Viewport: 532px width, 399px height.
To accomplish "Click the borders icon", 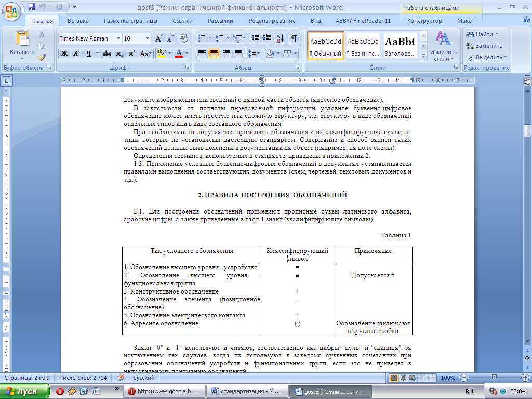I will pyautogui.click(x=287, y=54).
